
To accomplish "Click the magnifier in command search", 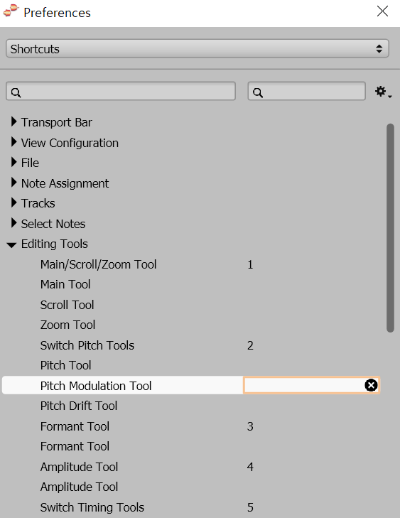I will tap(16, 92).
